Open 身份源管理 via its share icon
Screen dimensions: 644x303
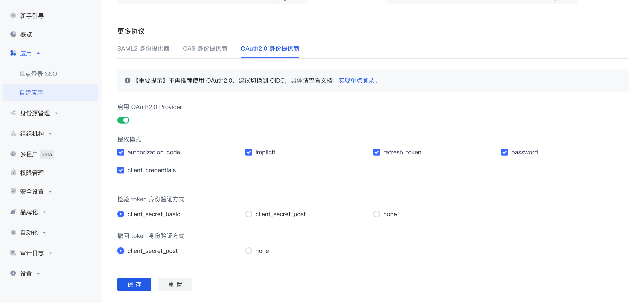point(13,113)
